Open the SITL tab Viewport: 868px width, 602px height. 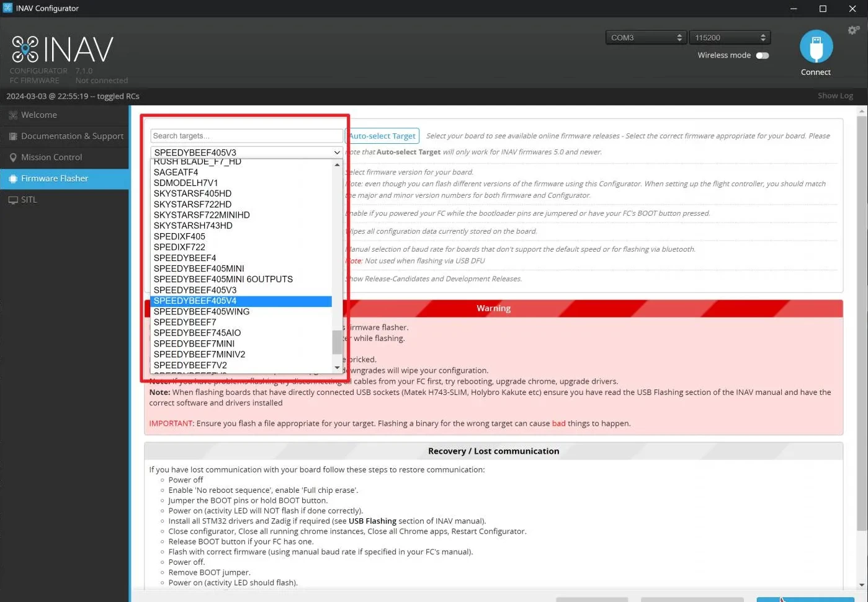65,199
